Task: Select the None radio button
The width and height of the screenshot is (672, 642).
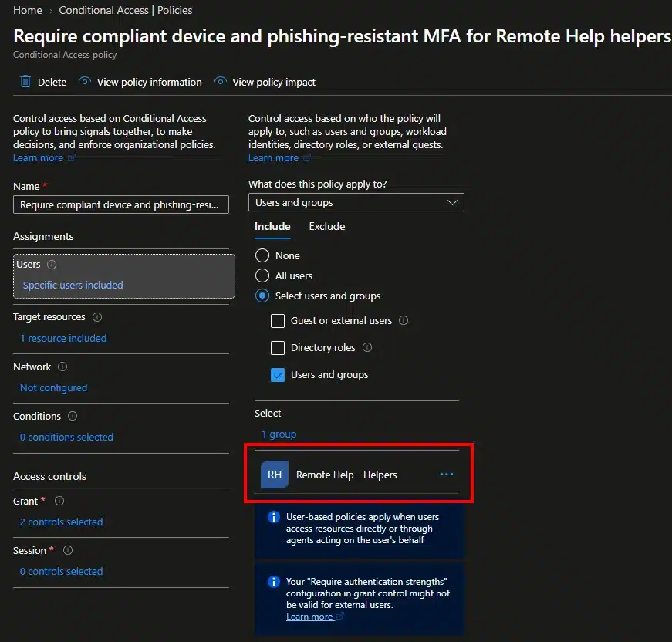Action: point(262,256)
